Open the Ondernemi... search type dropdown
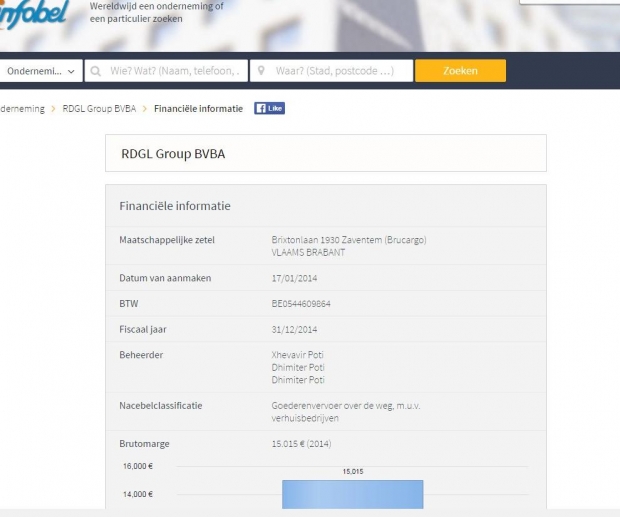Image resolution: width=620 pixels, height=517 pixels. pos(41,71)
